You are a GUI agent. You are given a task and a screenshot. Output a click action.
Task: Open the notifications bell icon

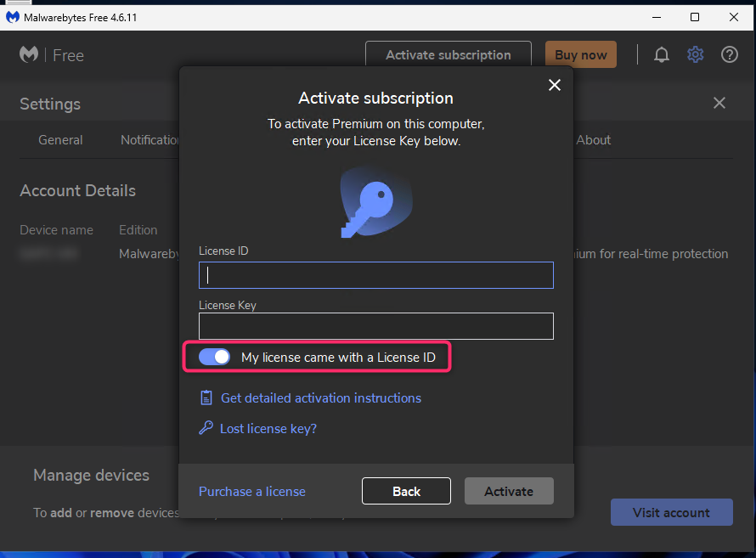662,55
